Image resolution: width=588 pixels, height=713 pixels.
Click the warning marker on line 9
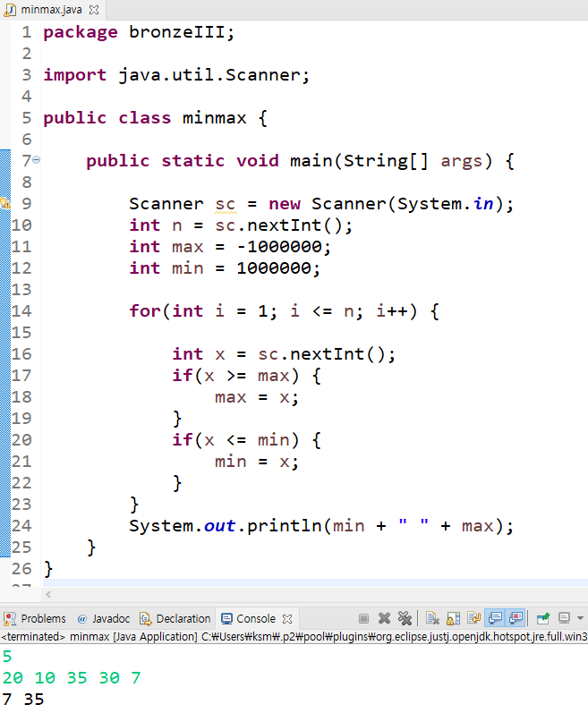click(x=5, y=203)
